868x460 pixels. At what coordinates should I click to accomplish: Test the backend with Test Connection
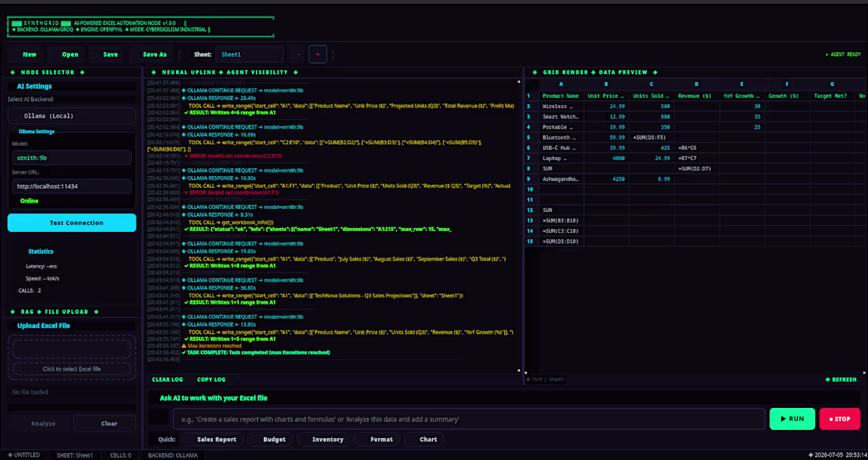(x=72, y=223)
